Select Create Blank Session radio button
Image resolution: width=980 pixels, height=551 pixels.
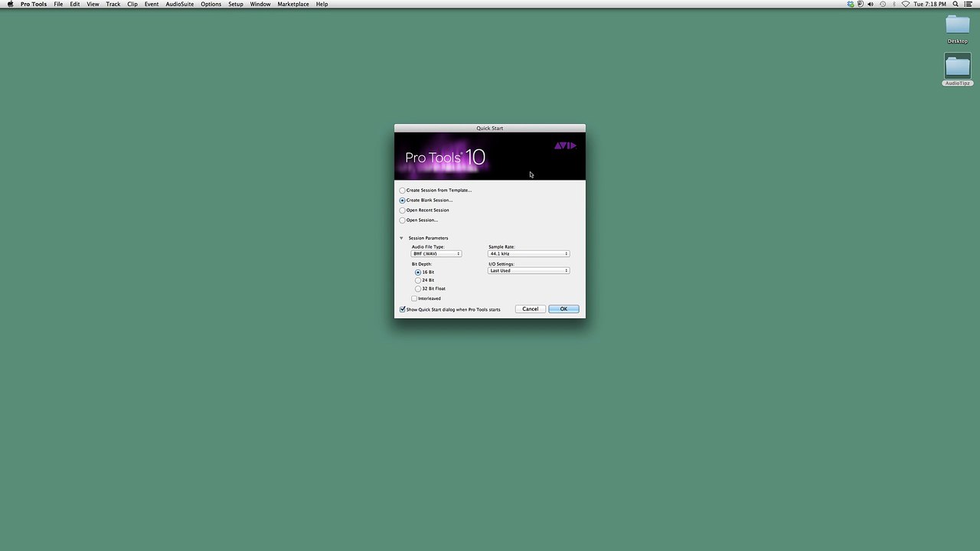[403, 201]
